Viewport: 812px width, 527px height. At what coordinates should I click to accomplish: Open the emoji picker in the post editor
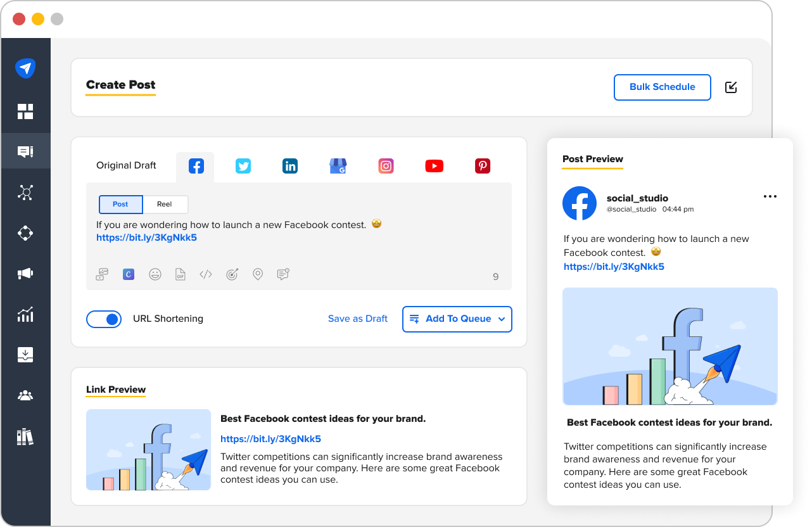tap(155, 274)
